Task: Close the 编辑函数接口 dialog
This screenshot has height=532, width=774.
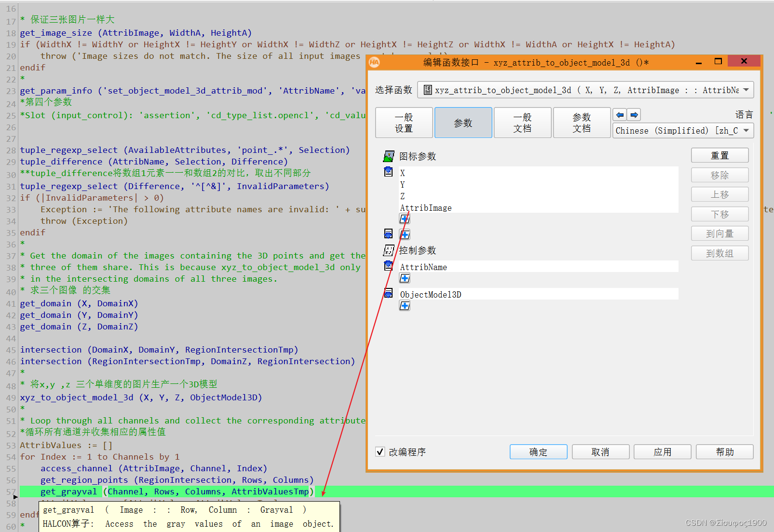Action: 744,61
